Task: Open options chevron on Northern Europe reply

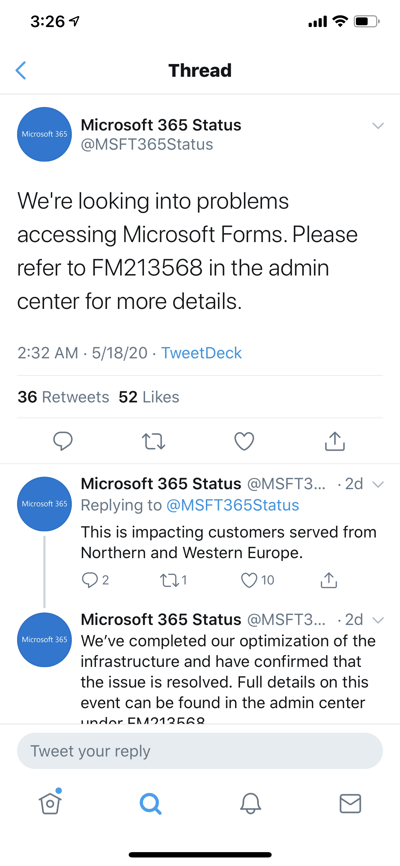Action: [378, 484]
